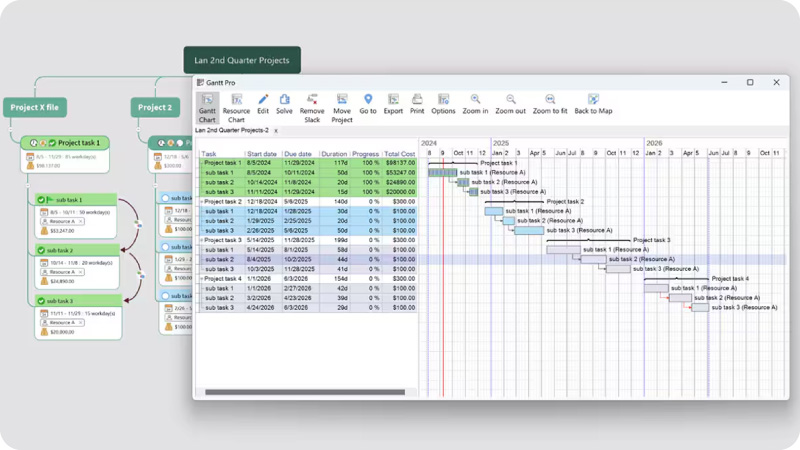Click the horizontal scrollbar under the task table

tap(305, 392)
